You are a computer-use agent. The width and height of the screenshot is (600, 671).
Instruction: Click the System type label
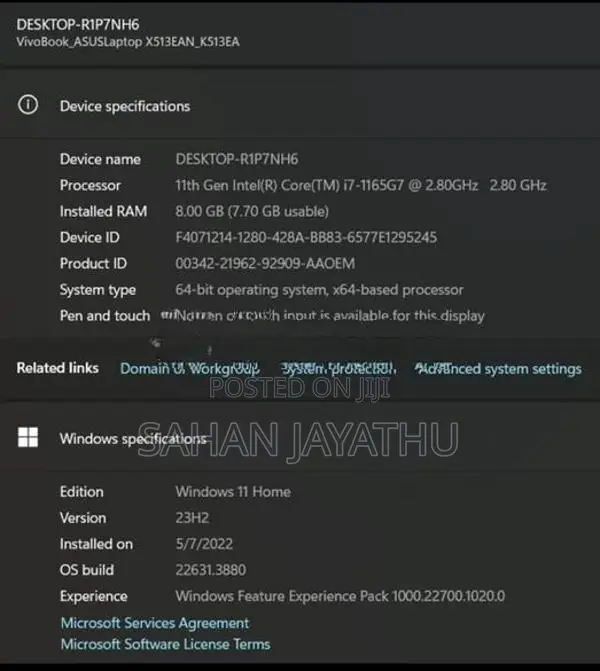point(98,290)
